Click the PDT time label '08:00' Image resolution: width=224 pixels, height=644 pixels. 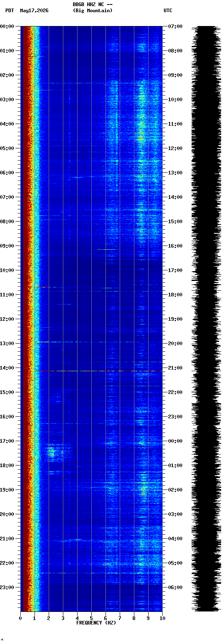tap(7, 222)
